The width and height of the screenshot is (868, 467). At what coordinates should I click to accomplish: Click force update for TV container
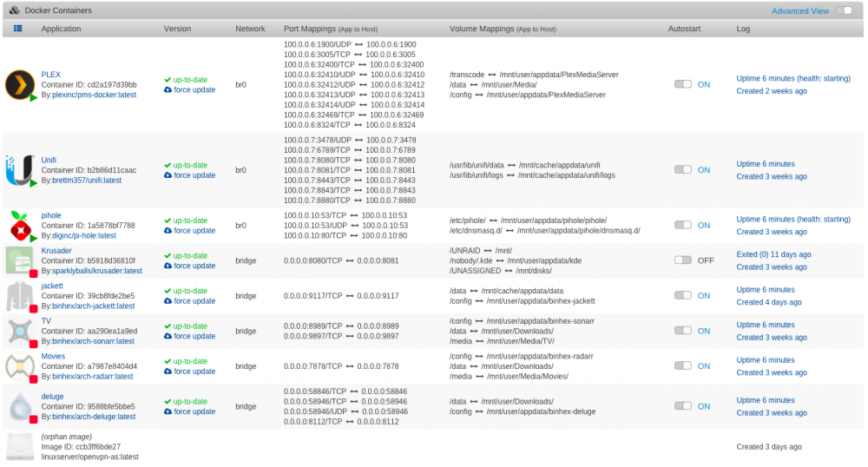pos(189,336)
